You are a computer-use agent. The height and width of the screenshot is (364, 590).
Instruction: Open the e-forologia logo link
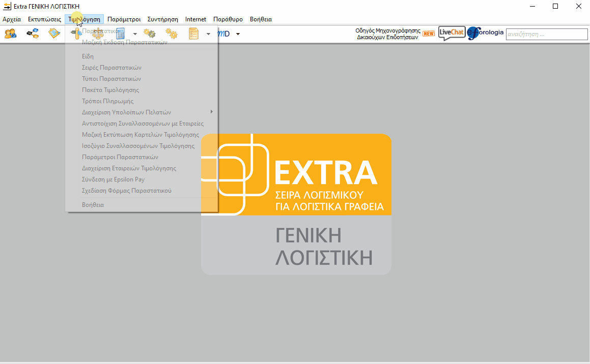tap(486, 34)
